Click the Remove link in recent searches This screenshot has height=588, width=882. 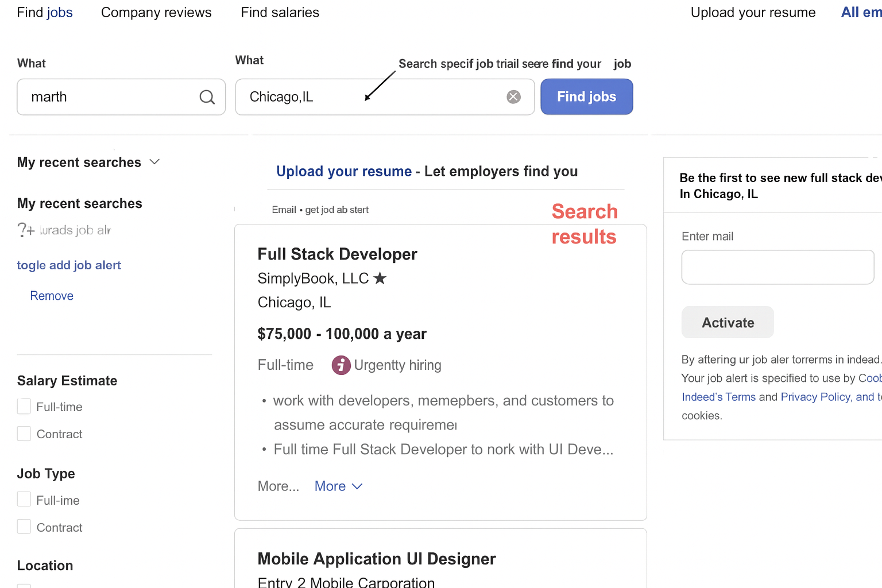pos(52,296)
